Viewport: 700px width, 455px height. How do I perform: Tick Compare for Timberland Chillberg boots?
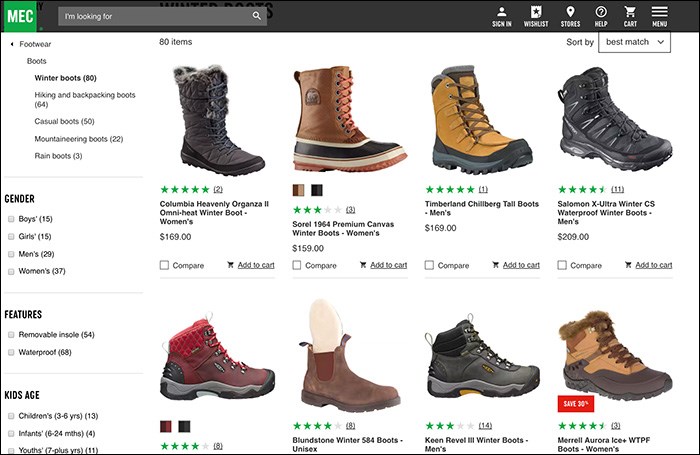point(429,265)
